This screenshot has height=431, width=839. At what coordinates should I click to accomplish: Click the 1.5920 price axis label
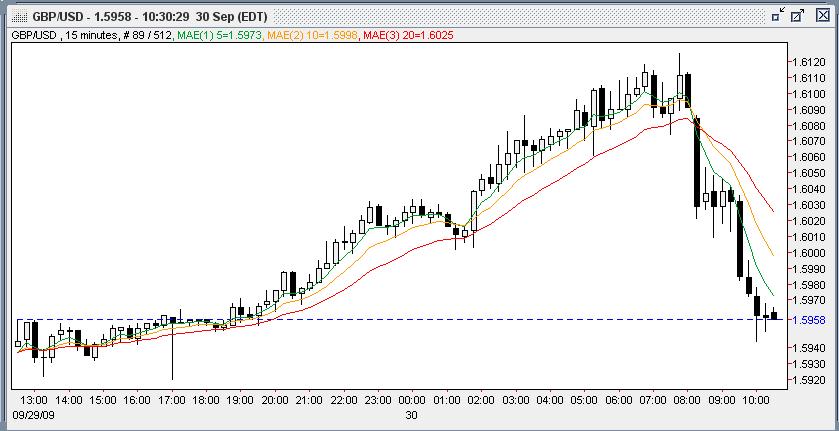coord(810,380)
